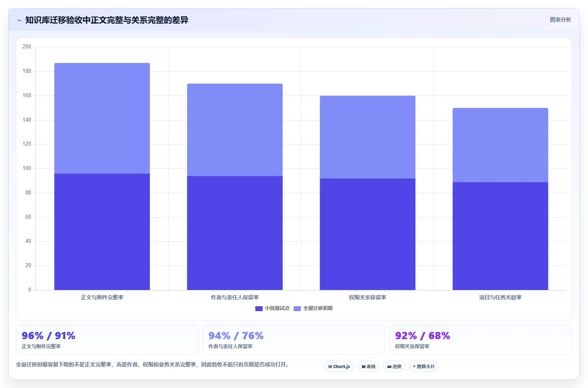Select the Chart.js tag chip
Screen dimensions: 588x388
coord(339,366)
